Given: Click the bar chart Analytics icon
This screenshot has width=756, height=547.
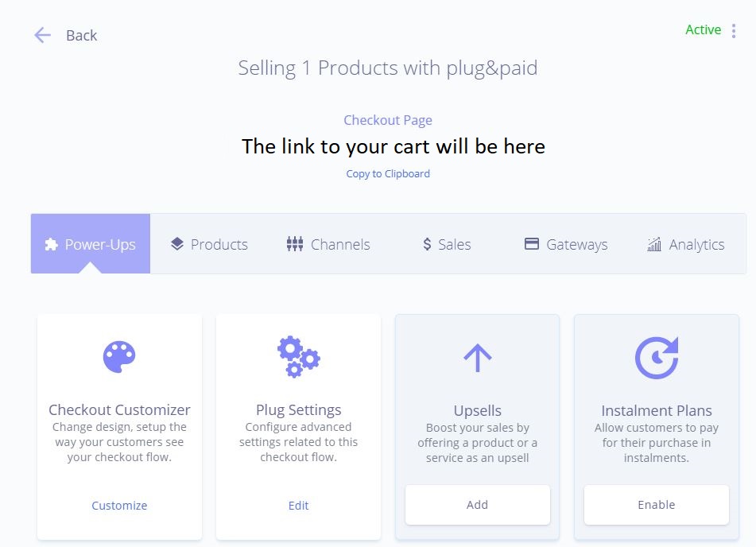Looking at the screenshot, I should [x=654, y=244].
